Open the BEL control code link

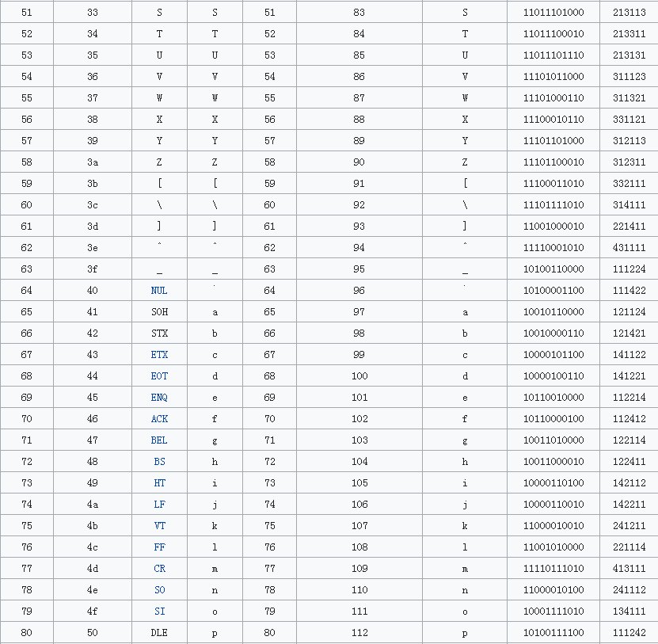pyautogui.click(x=159, y=440)
